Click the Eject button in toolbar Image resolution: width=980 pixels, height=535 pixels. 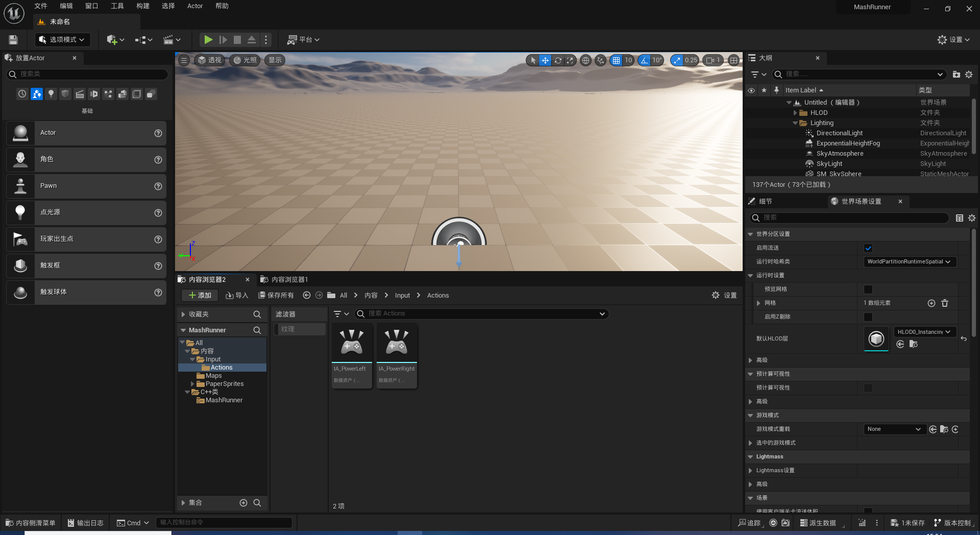pyautogui.click(x=252, y=39)
